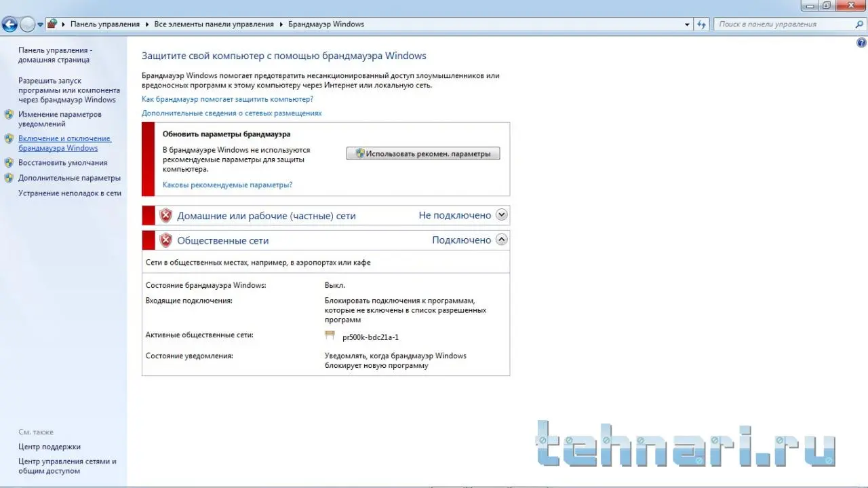Click the Forward navigation arrow button
The height and width of the screenshot is (488, 868).
(x=27, y=25)
